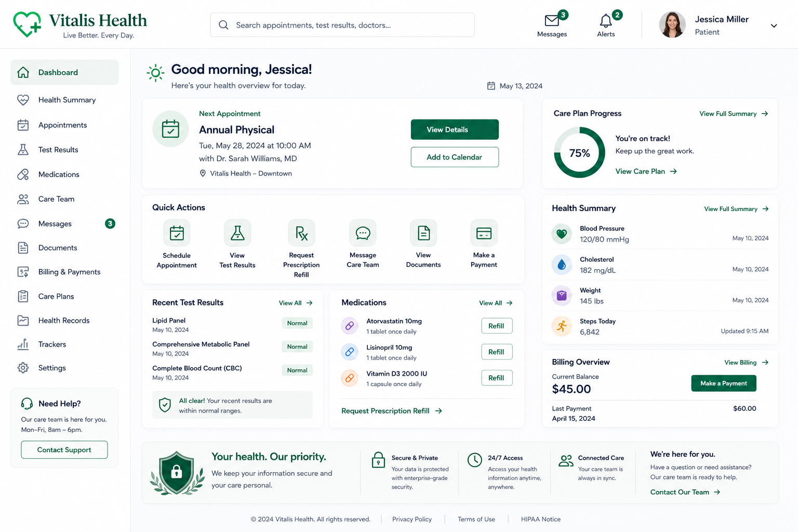Open Health Records in the sidebar
The width and height of the screenshot is (798, 532).
tap(64, 321)
